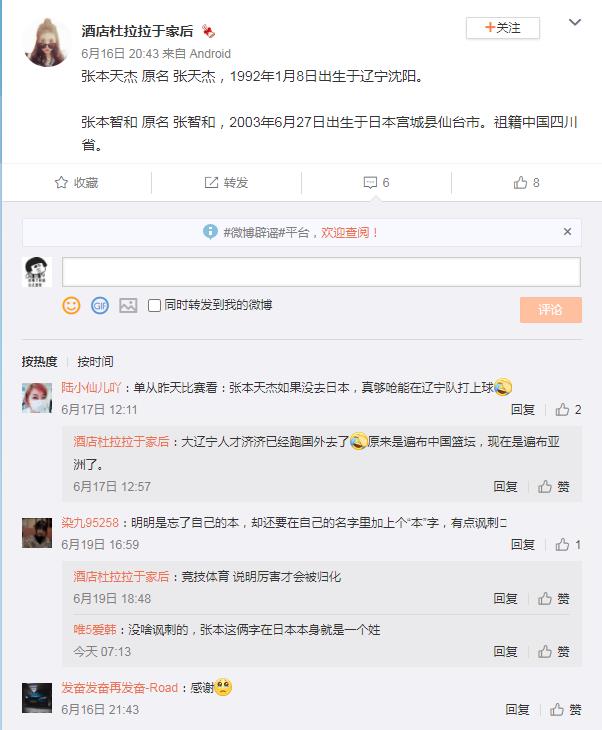Click the orange 评论 submit button
The image size is (602, 730).
[x=550, y=310]
